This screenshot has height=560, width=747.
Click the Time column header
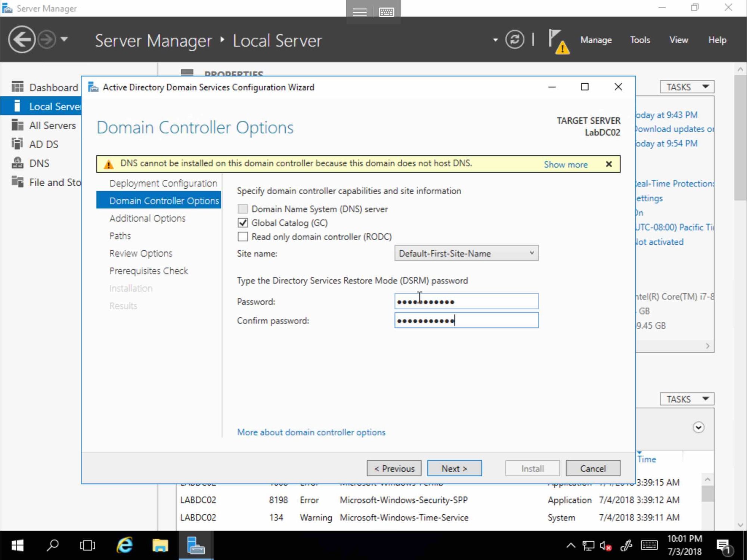tap(647, 459)
